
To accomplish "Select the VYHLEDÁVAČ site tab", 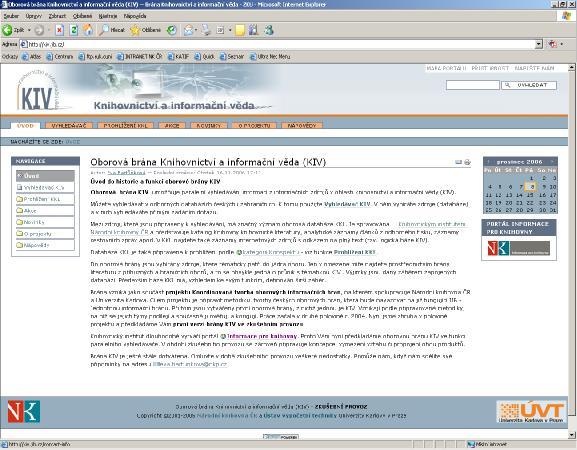I will (69, 125).
